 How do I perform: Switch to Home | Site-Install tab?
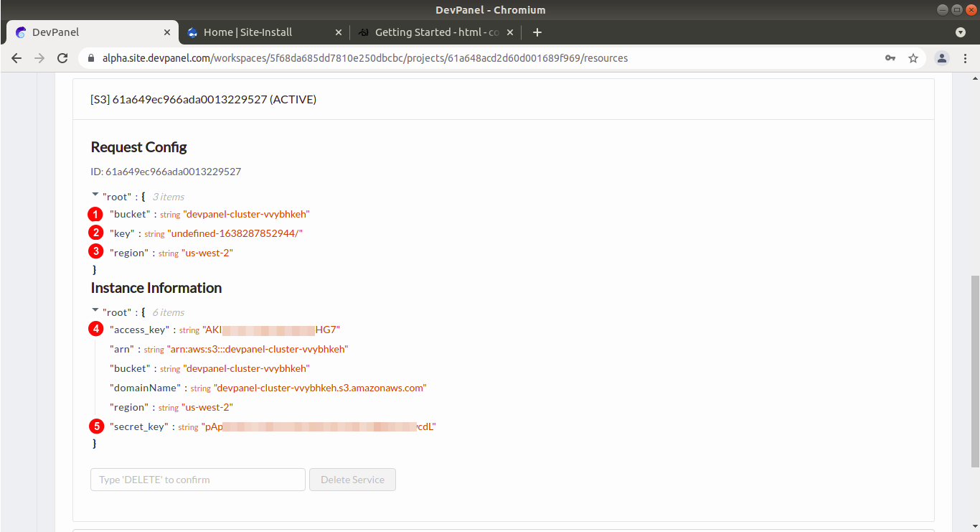pos(248,32)
